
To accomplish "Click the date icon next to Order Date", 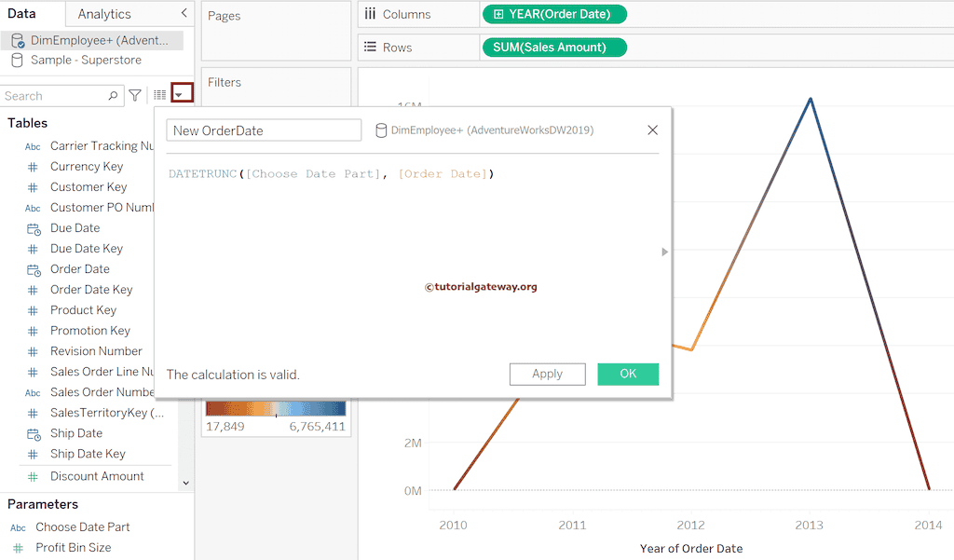I will 32,268.
